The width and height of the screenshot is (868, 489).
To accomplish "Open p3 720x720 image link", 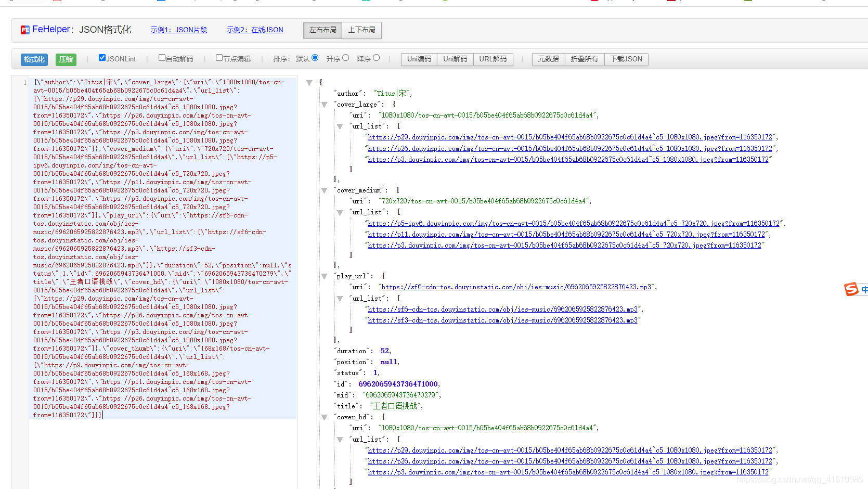I will (x=564, y=246).
